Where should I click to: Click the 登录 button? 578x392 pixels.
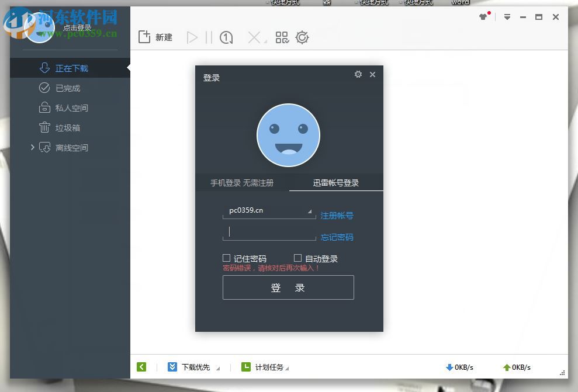(x=288, y=287)
